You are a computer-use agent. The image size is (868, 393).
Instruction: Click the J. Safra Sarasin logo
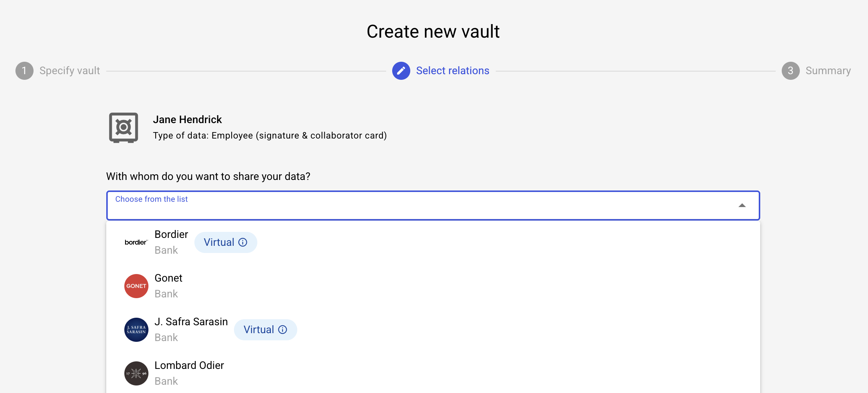[x=136, y=330]
